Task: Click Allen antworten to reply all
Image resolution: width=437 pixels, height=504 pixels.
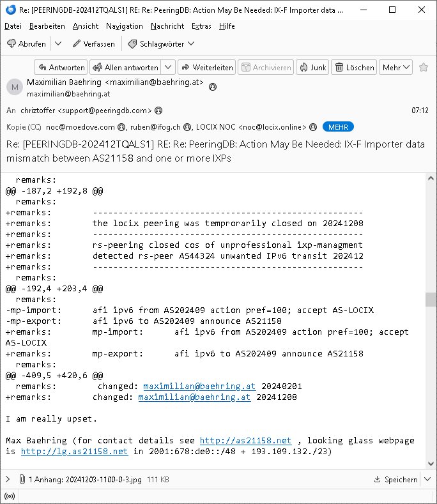Action: click(125, 67)
